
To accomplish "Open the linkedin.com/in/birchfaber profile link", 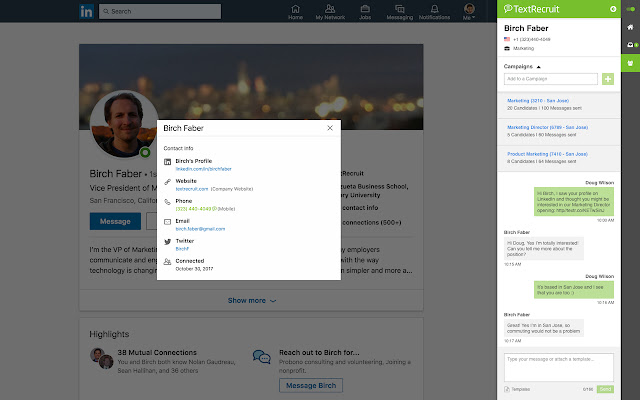I will (203, 169).
